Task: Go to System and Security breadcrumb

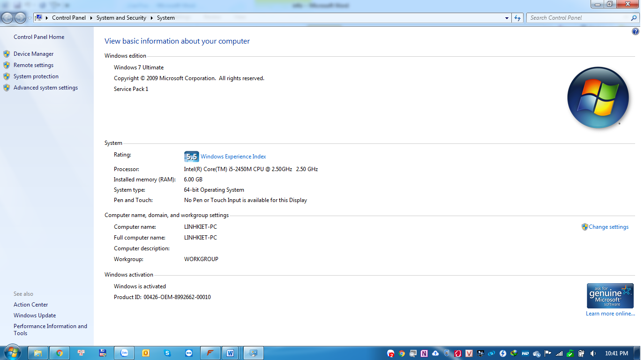Action: [121, 18]
